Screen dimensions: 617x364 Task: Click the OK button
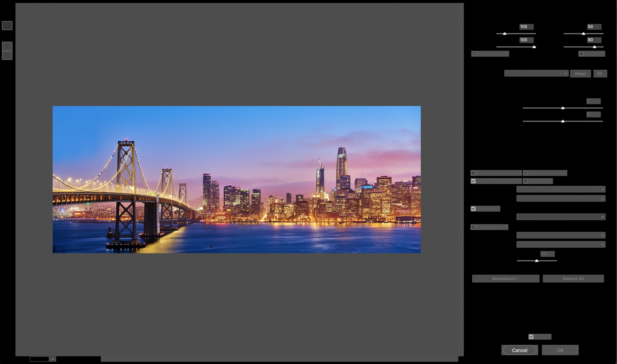pos(560,350)
